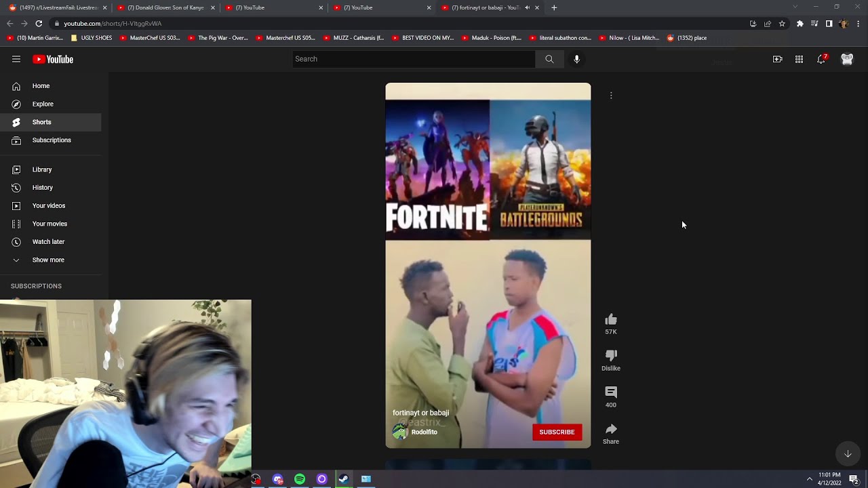Open UGLY SHOES bookmark folder
Screen dimensions: 868x488
tap(92, 38)
